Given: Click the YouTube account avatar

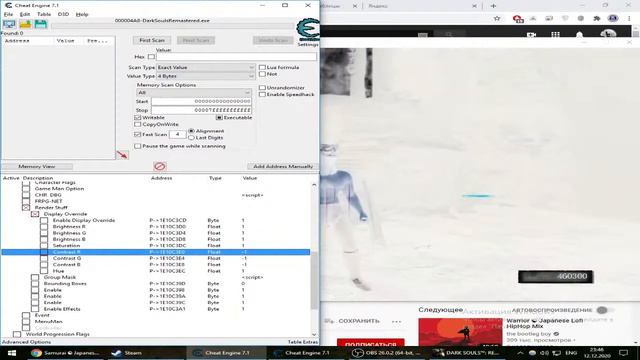Looking at the screenshot, I should click(x=608, y=35).
